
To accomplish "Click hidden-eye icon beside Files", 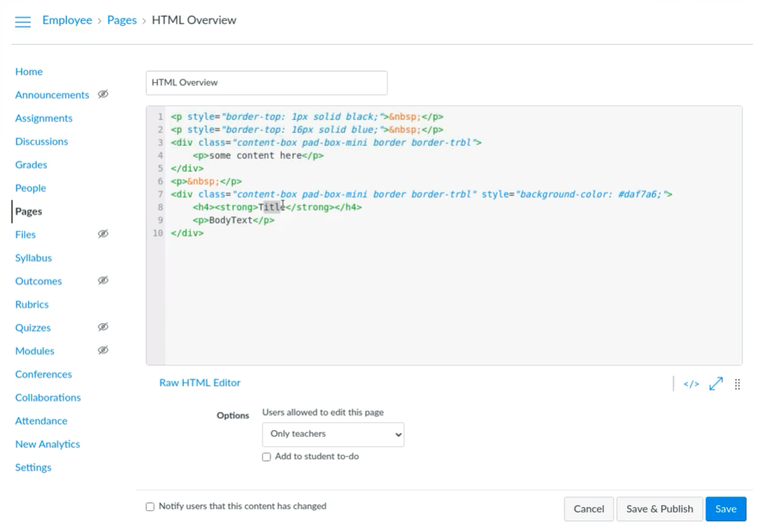I will click(x=103, y=234).
